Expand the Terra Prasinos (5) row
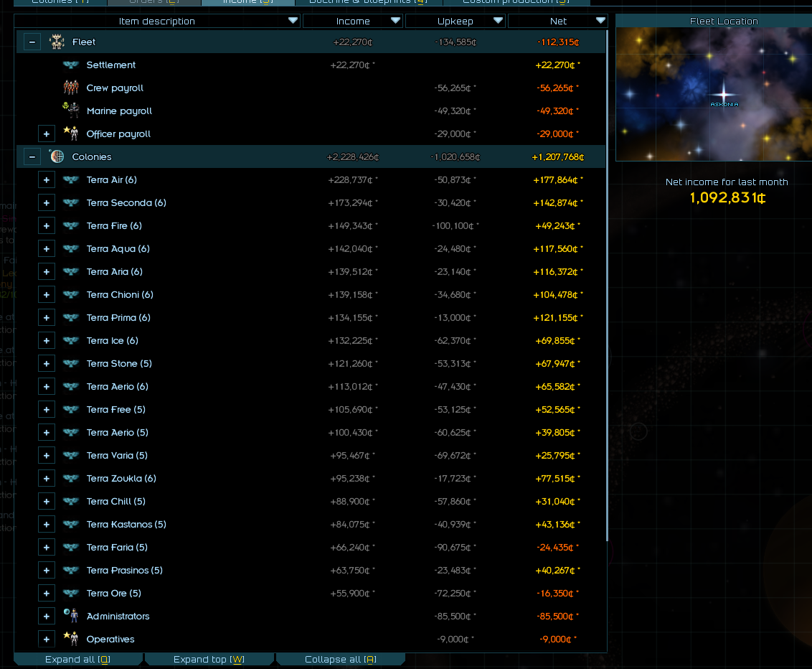The height and width of the screenshot is (669, 812). tap(47, 571)
